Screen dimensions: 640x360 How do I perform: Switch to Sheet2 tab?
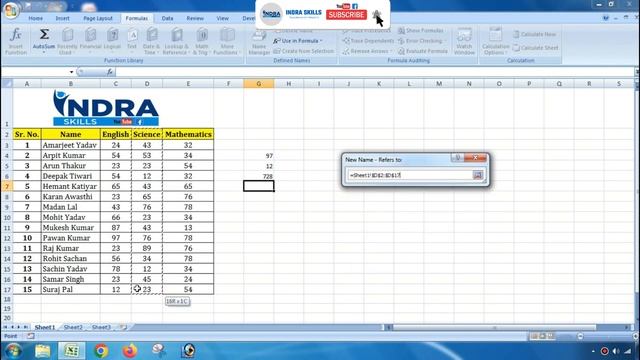point(73,327)
